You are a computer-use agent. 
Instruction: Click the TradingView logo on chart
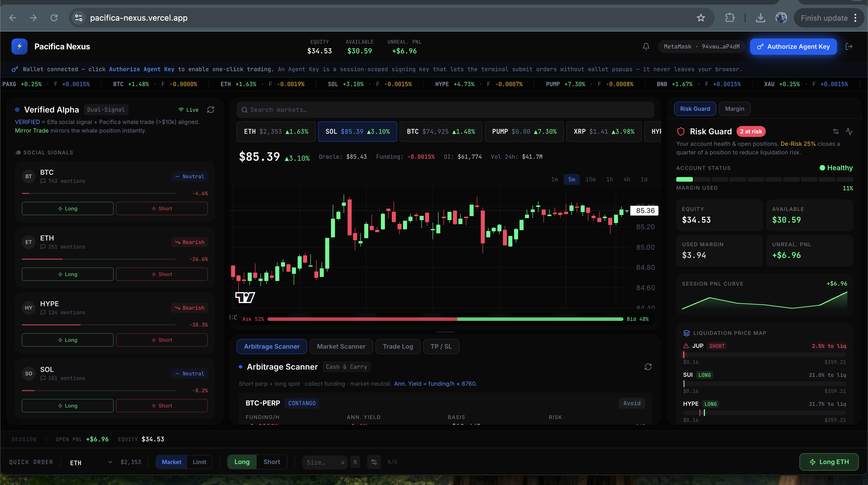coord(245,297)
